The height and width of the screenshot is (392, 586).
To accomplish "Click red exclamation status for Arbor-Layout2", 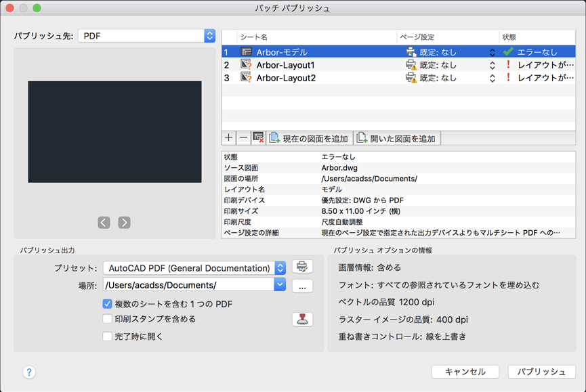I will (x=508, y=77).
